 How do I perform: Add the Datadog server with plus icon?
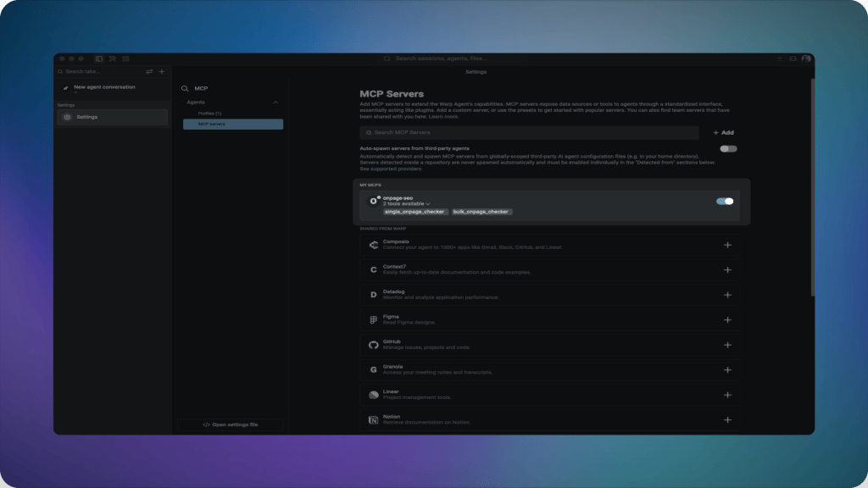[727, 295]
